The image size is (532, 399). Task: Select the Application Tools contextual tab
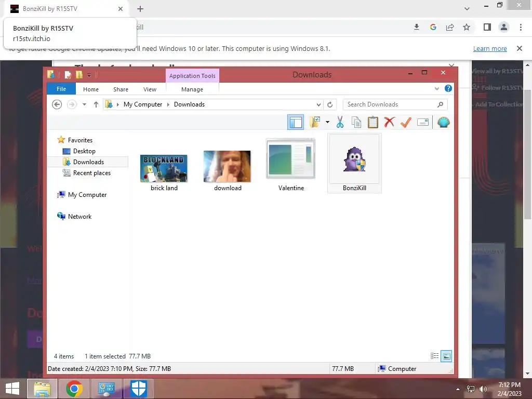pyautogui.click(x=192, y=76)
